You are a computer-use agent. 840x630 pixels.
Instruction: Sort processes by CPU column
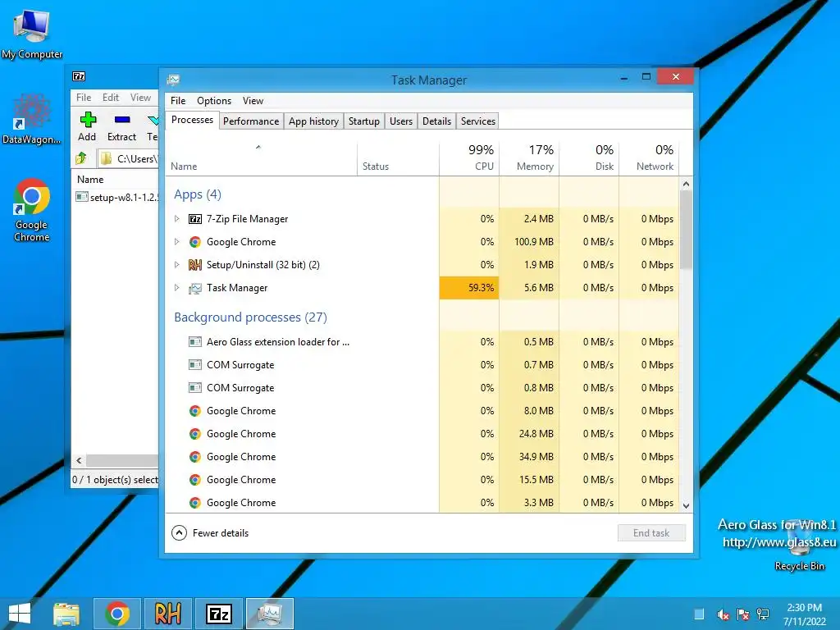click(469, 157)
